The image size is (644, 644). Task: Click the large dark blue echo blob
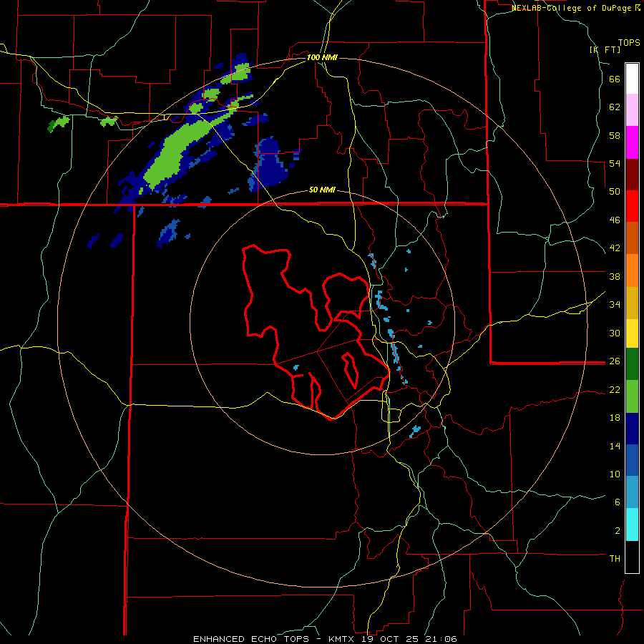269,165
